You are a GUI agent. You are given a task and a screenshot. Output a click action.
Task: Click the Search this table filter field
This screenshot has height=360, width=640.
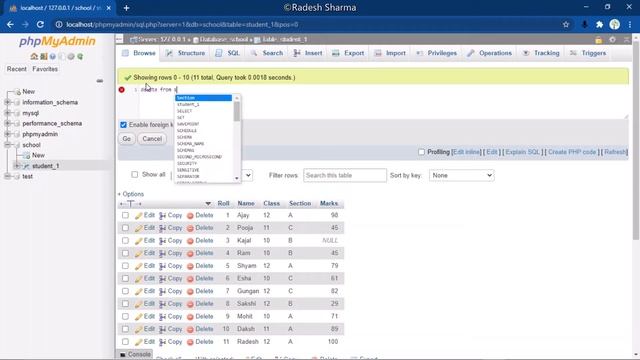point(345,176)
